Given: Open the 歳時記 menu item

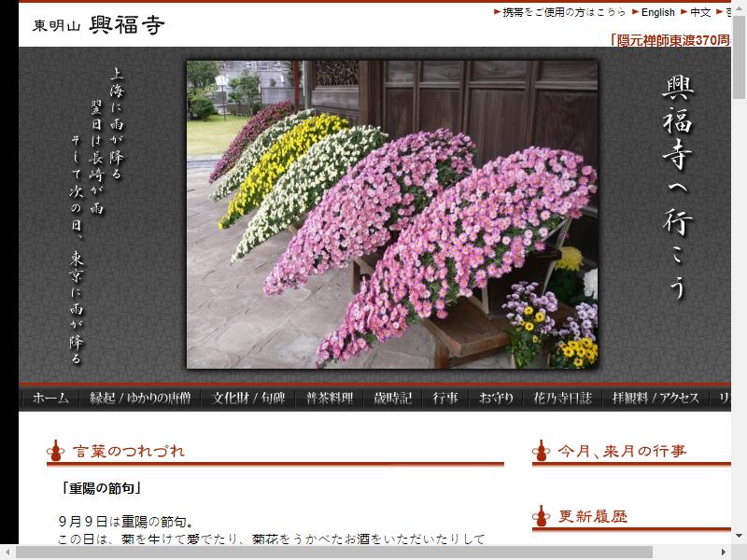Looking at the screenshot, I should (x=392, y=398).
